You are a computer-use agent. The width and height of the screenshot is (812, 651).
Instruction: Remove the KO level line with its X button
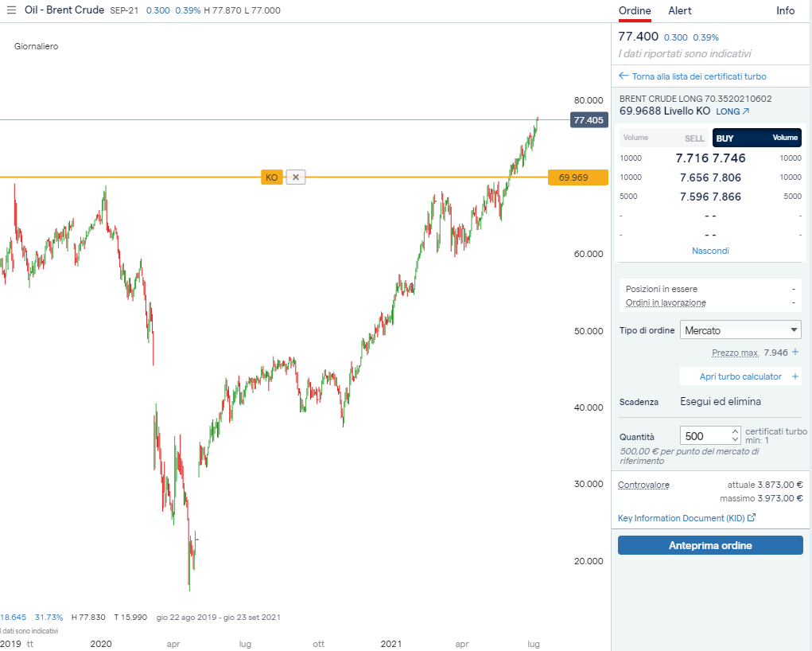click(x=296, y=177)
